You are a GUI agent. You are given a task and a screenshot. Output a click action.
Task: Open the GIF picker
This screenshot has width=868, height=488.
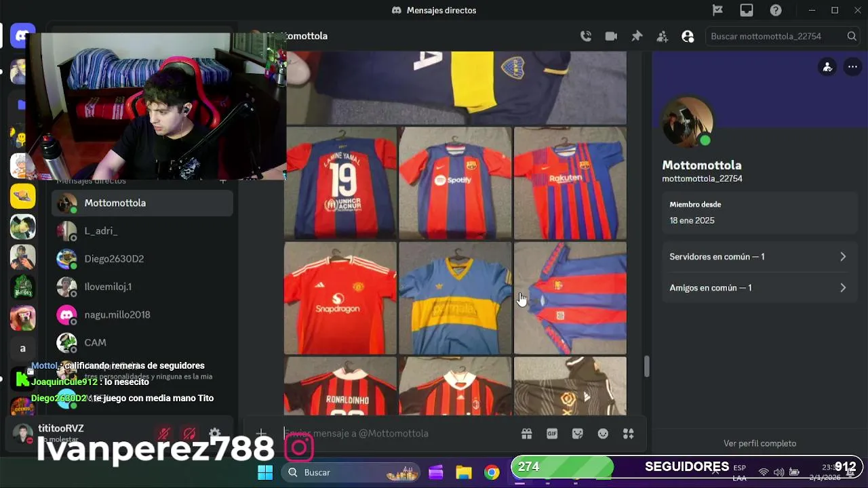(x=552, y=434)
